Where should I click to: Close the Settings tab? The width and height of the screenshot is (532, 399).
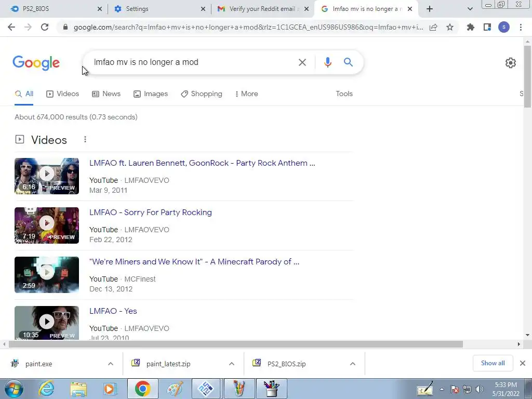(x=203, y=9)
